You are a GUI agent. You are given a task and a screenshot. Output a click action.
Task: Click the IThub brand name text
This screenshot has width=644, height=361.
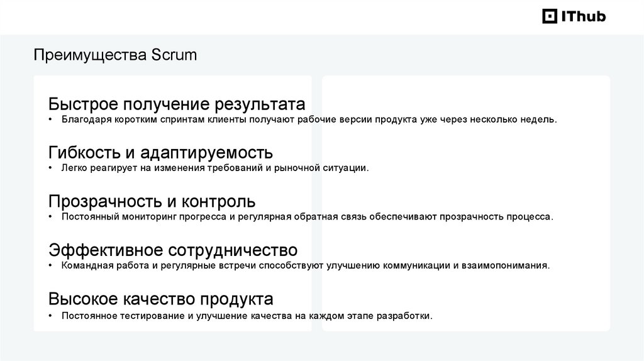point(583,16)
